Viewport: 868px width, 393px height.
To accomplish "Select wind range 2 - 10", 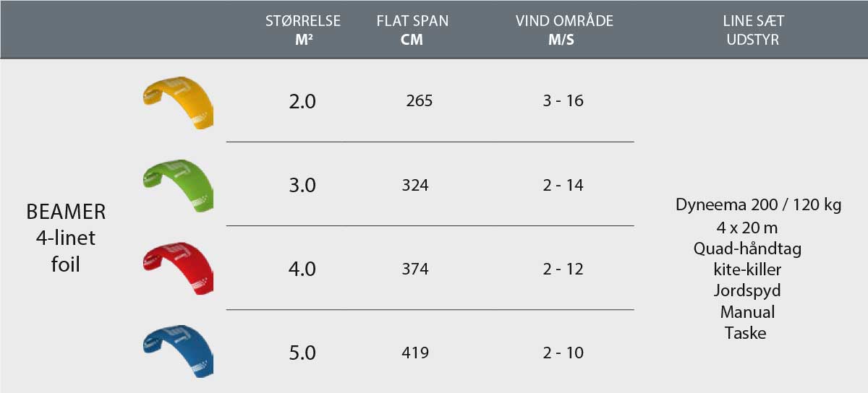I will (x=563, y=353).
